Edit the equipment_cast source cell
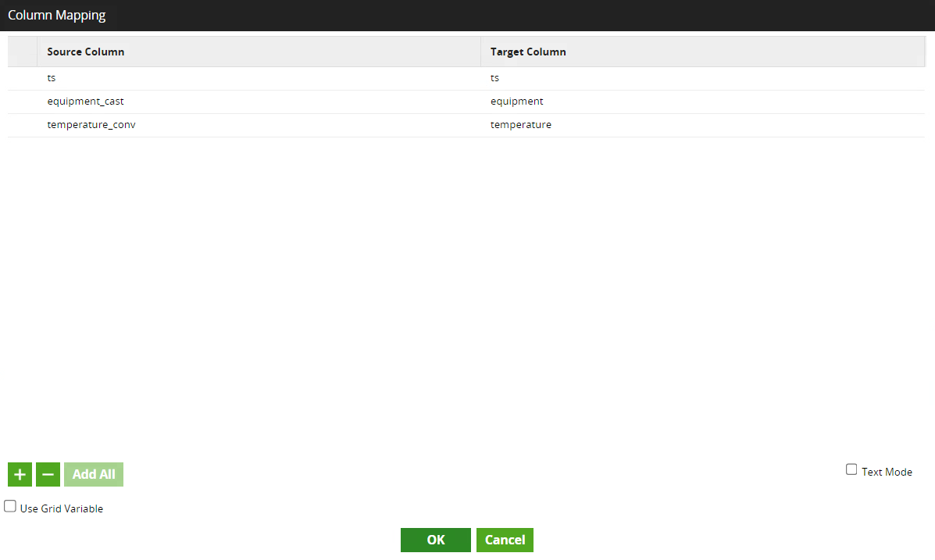The height and width of the screenshot is (560, 935). point(258,102)
